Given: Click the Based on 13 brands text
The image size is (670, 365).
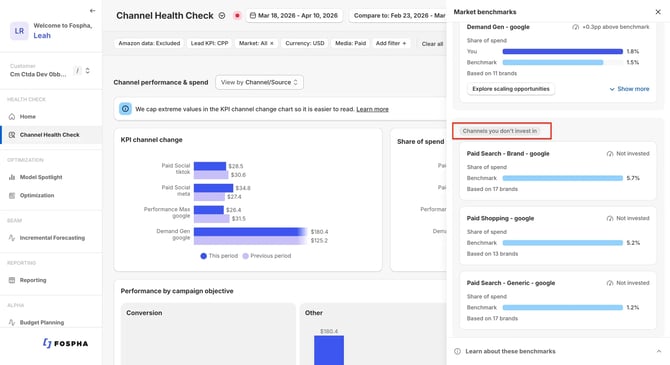Looking at the screenshot, I should [492, 253].
